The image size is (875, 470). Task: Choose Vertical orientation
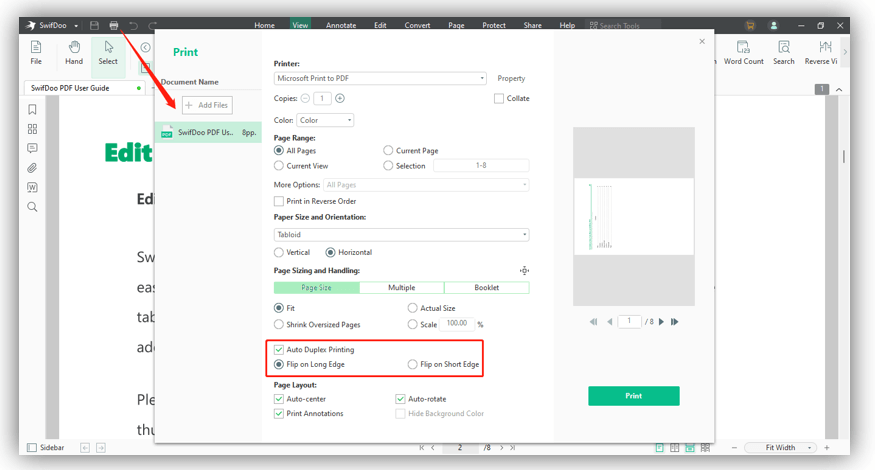pos(278,252)
